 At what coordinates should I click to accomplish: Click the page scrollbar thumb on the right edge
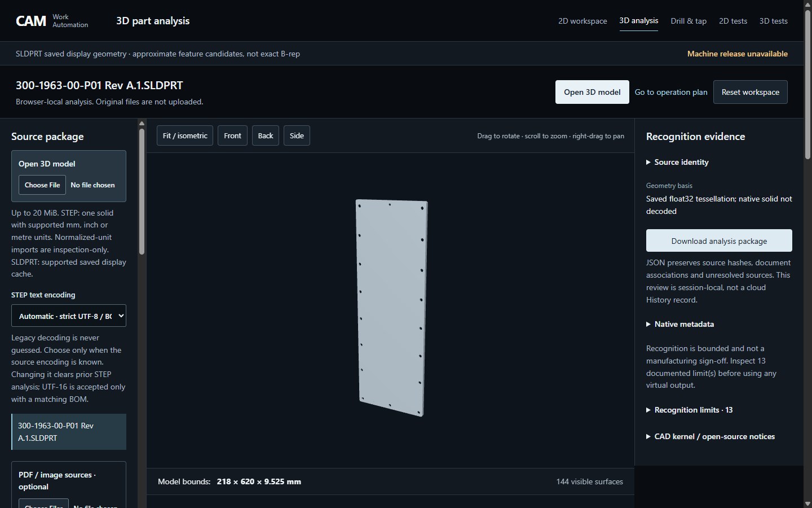coord(807,85)
